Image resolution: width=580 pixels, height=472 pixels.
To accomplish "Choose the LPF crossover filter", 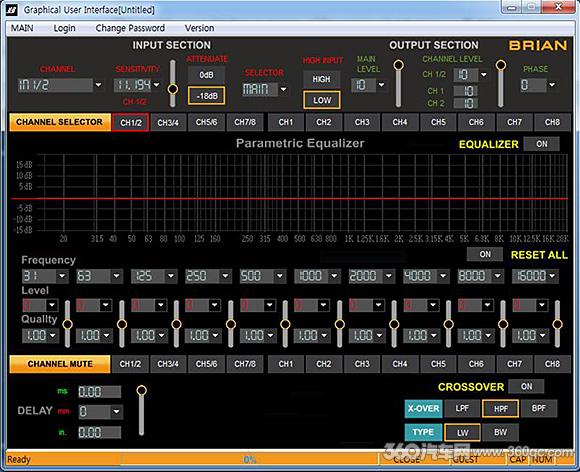I will point(462,408).
